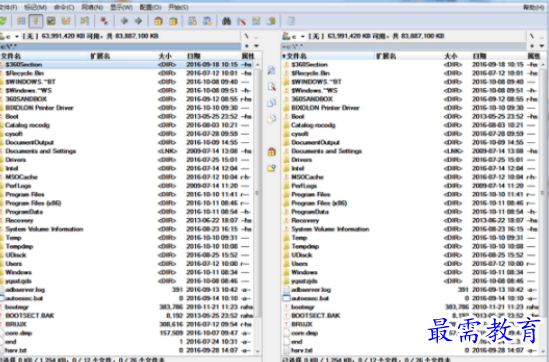The height and width of the screenshot is (362, 549).
Task: Open the 显示(W) menu
Action: (x=121, y=7)
